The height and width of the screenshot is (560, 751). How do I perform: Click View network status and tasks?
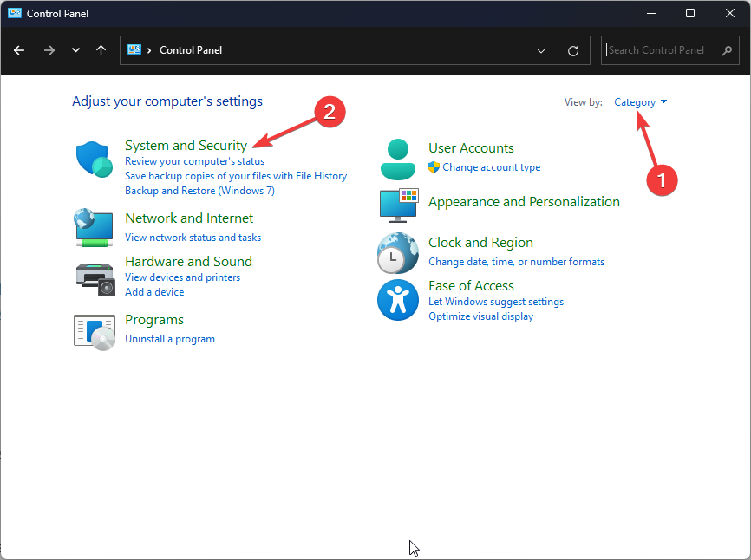[193, 238]
